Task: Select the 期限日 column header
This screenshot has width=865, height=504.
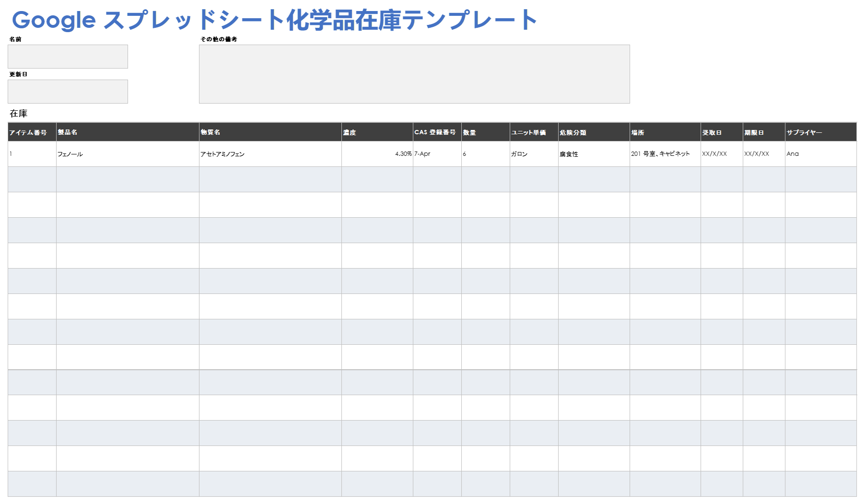Action: (x=764, y=132)
